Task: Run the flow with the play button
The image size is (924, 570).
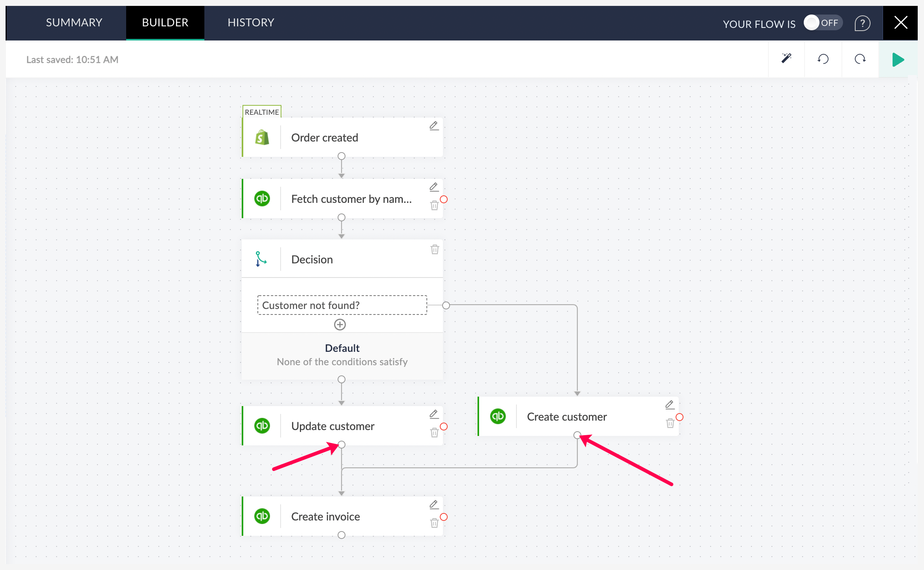Action: click(x=898, y=60)
